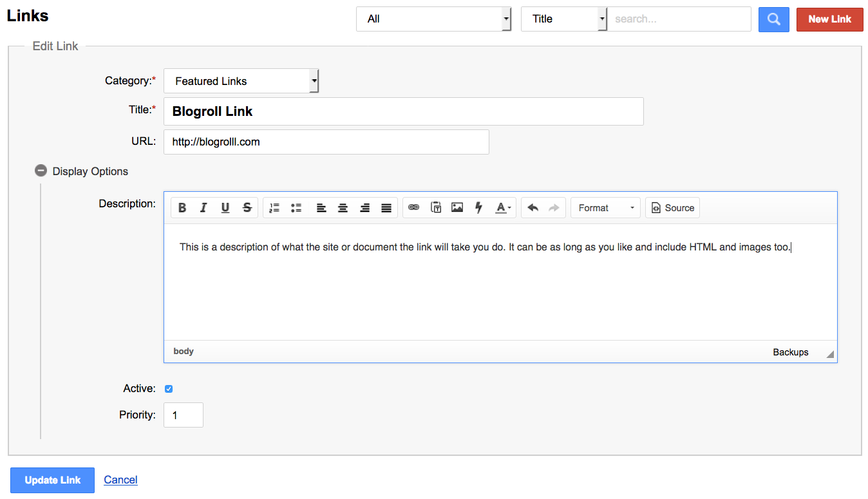Center align the description text

tap(343, 208)
